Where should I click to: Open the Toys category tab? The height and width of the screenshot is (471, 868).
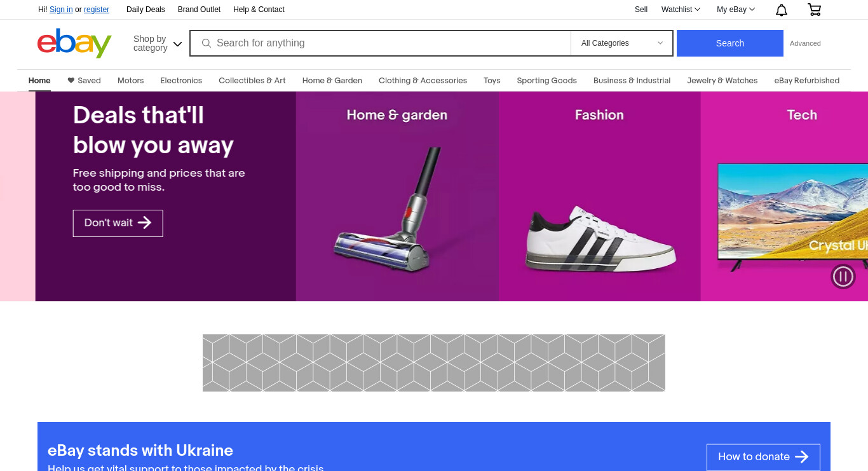[x=492, y=81]
